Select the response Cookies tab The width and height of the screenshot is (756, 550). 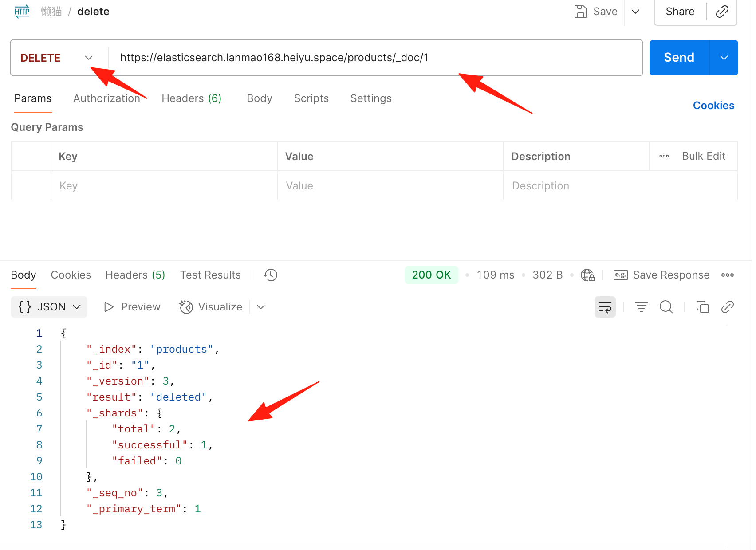point(71,275)
